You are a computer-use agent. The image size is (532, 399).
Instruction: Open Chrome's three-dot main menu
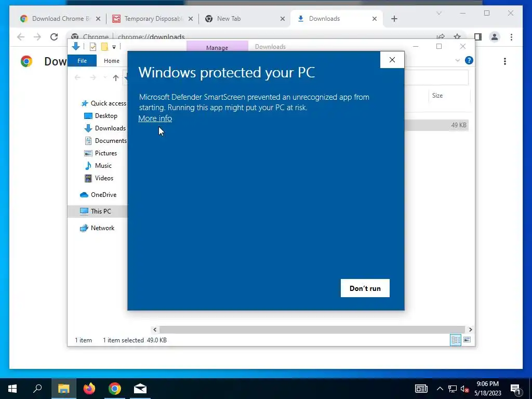pyautogui.click(x=511, y=37)
